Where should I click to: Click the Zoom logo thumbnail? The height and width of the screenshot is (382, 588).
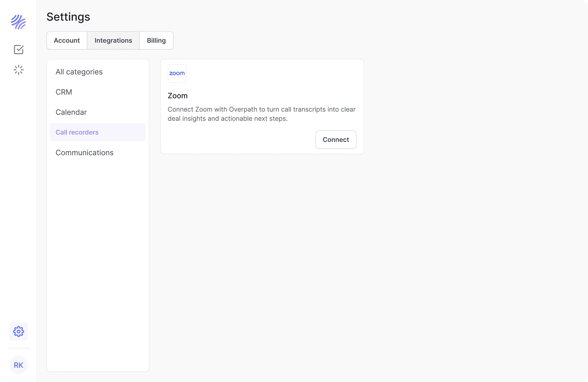click(177, 73)
